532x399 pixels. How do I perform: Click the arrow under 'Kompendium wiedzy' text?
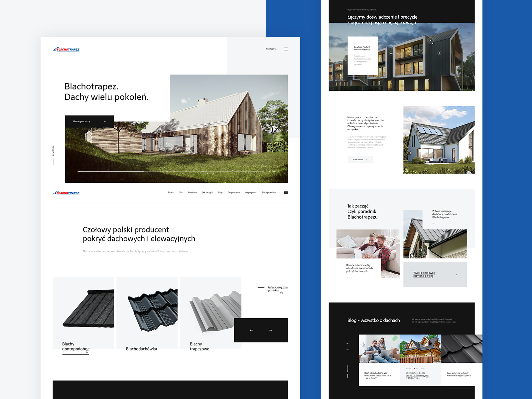[347, 277]
